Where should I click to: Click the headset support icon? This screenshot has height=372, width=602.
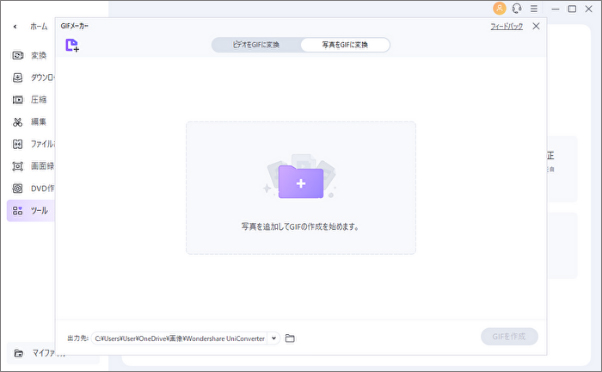coord(517,8)
